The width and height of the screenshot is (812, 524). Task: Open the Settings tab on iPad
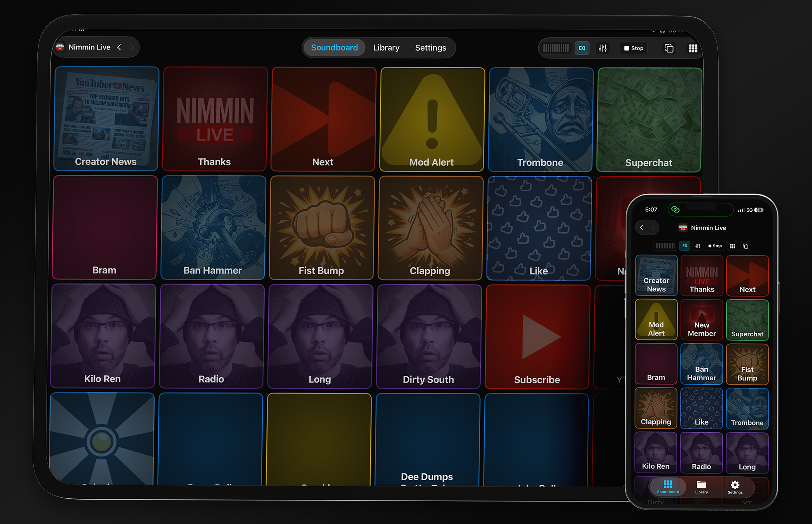430,48
